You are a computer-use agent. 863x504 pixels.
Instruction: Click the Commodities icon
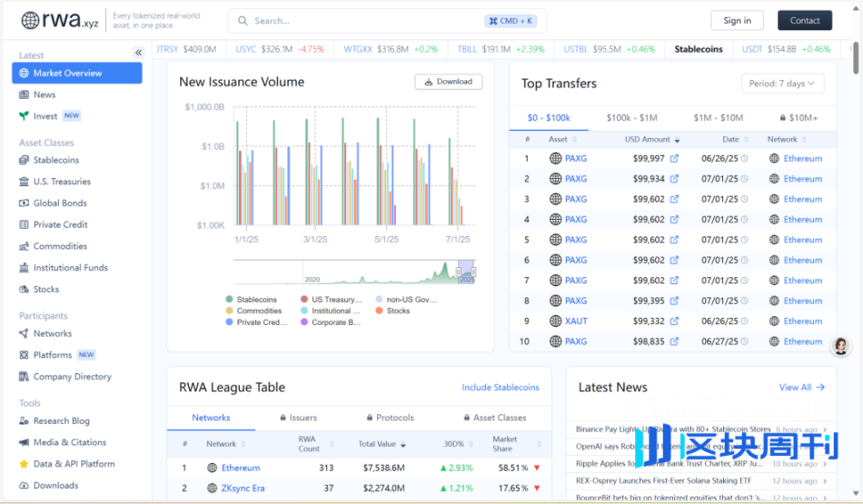point(24,246)
